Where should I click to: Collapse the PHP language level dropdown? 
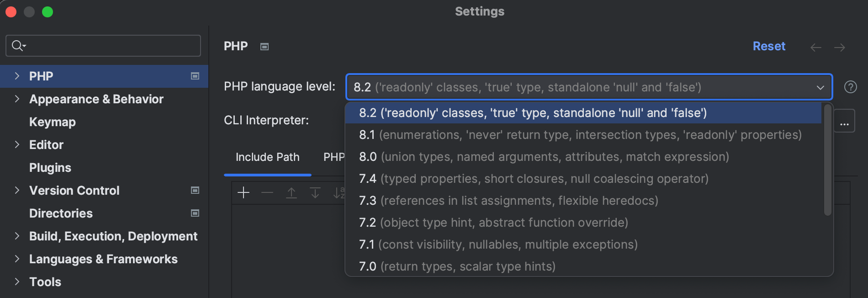pos(820,87)
